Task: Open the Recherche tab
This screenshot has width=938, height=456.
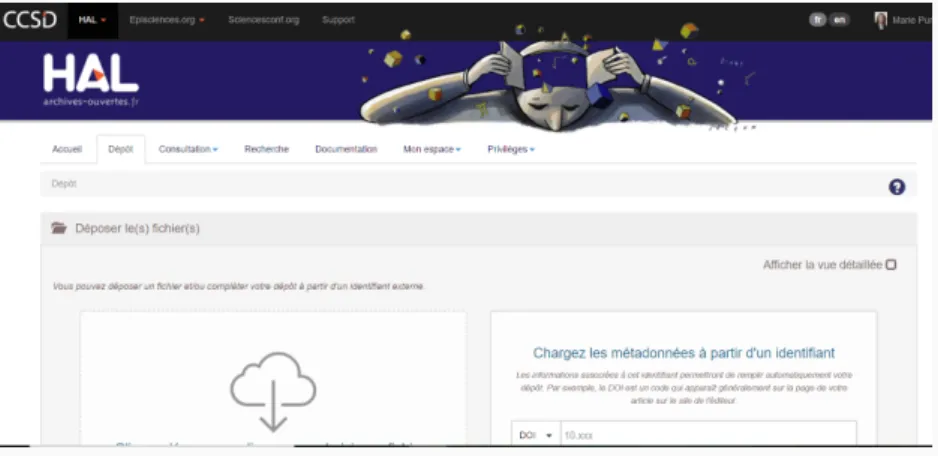Action: tap(266, 150)
